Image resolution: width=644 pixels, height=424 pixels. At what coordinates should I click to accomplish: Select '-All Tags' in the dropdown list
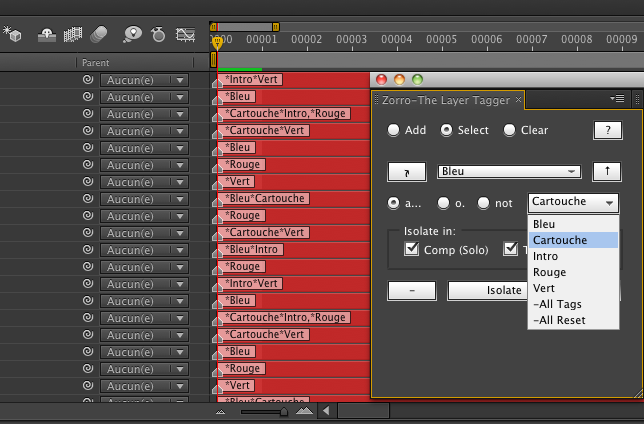(x=558, y=304)
